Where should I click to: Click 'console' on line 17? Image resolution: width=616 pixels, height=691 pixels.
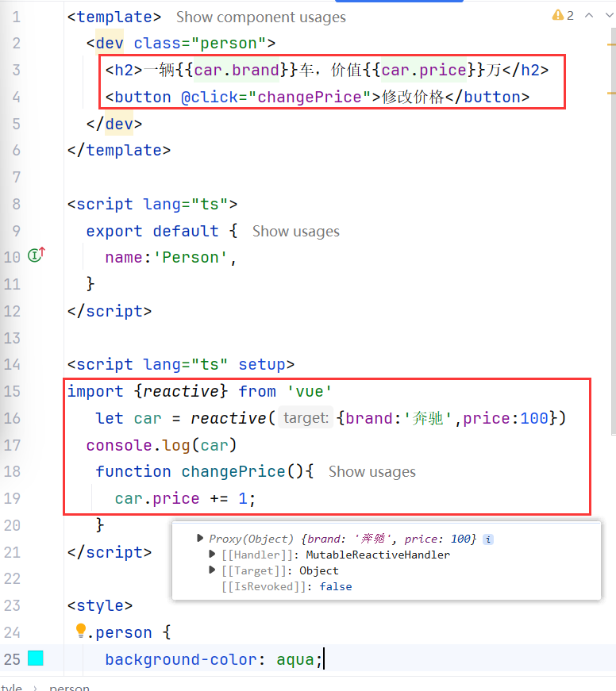tap(119, 445)
